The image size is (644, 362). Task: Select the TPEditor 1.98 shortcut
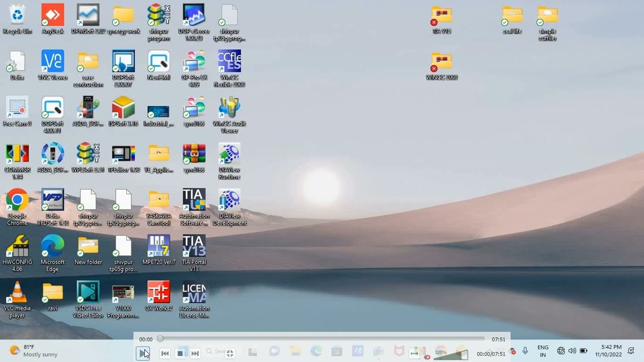click(x=123, y=158)
